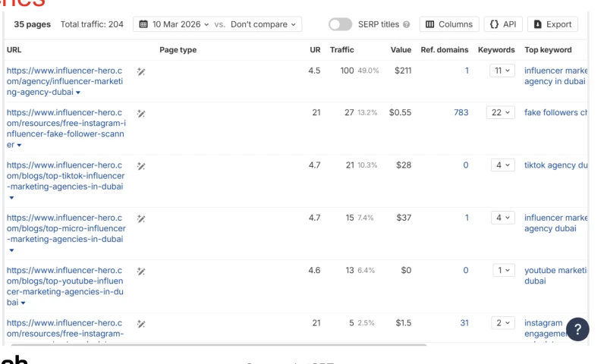Open the SERP titles help tooltip icon
Viewport: 607px width, 364px height.
click(x=406, y=24)
